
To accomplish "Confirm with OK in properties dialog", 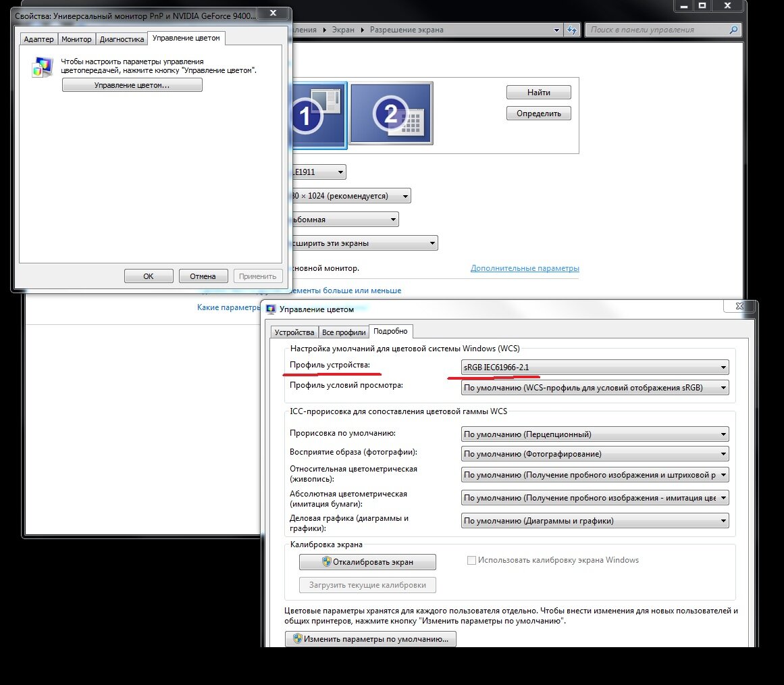I will click(x=149, y=276).
